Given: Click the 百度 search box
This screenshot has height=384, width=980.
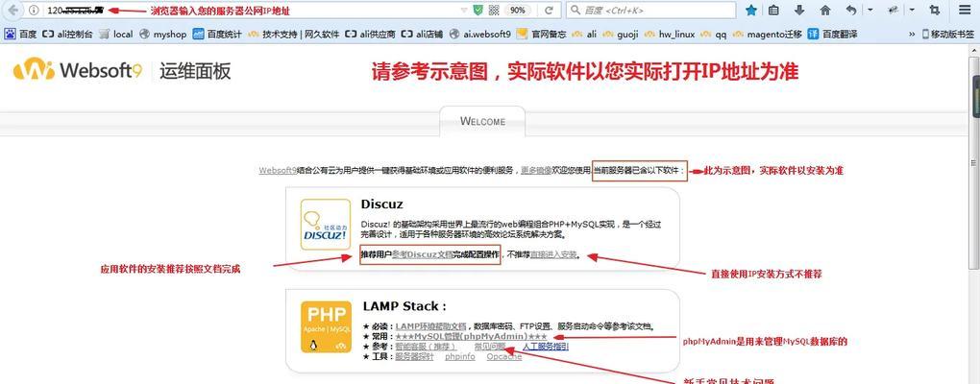Looking at the screenshot, I should (x=651, y=10).
